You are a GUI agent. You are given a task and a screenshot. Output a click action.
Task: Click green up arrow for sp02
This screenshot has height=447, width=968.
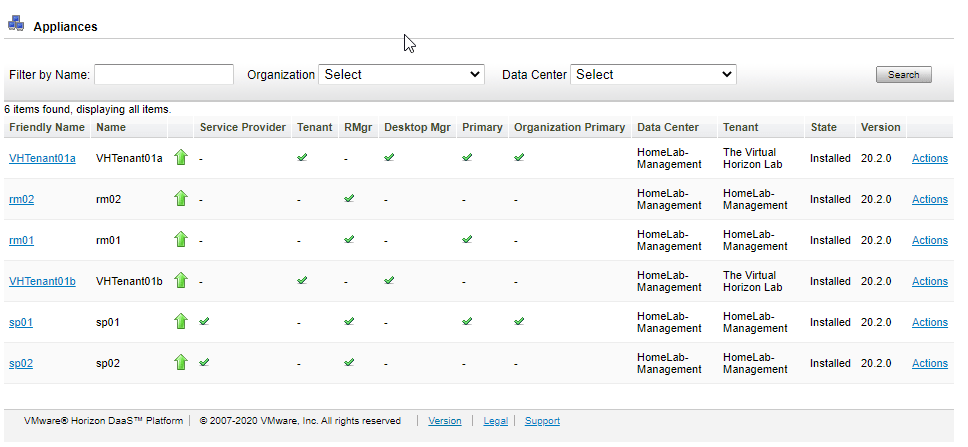[x=181, y=362]
